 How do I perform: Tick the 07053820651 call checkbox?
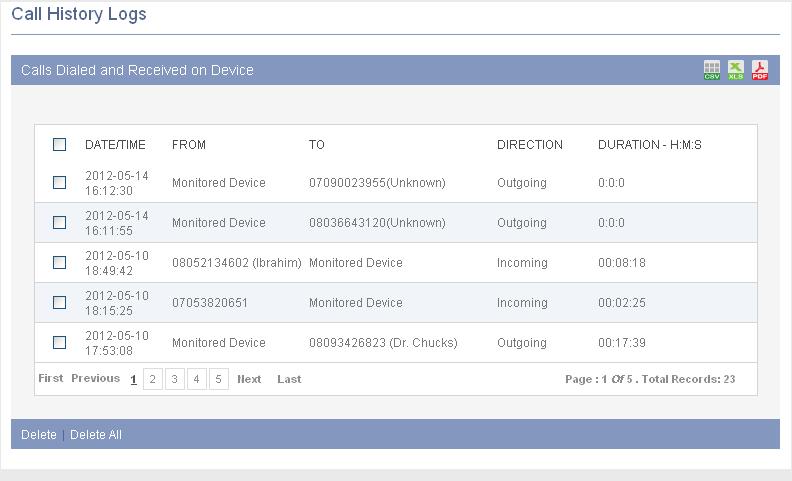pyautogui.click(x=60, y=302)
